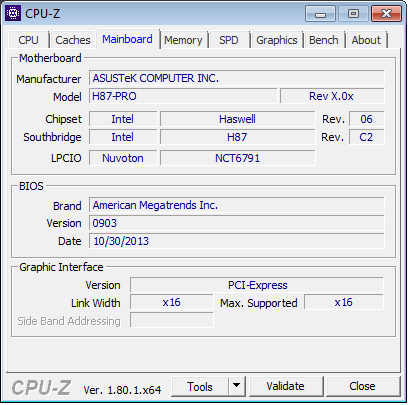Click the Validate button
The width and height of the screenshot is (408, 405).
pos(286,387)
